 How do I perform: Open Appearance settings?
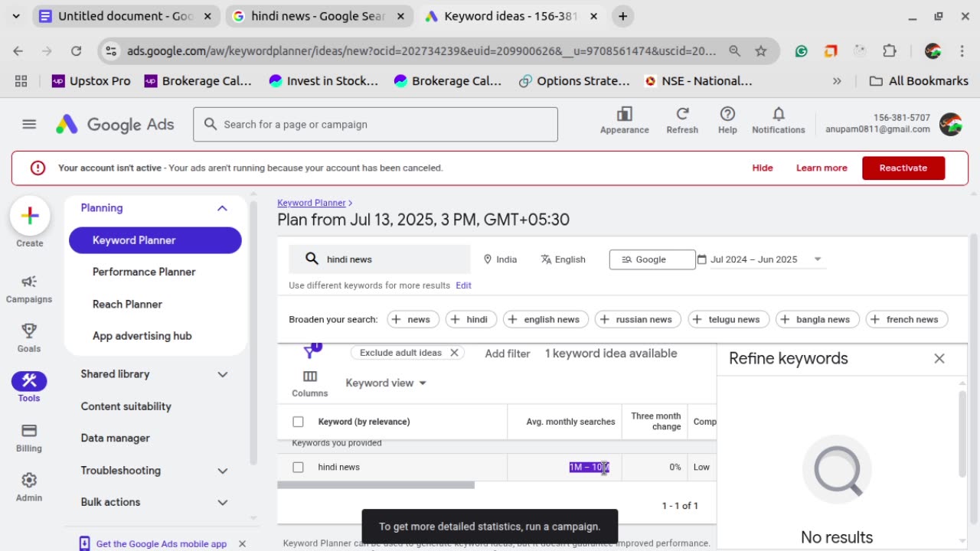(x=624, y=120)
